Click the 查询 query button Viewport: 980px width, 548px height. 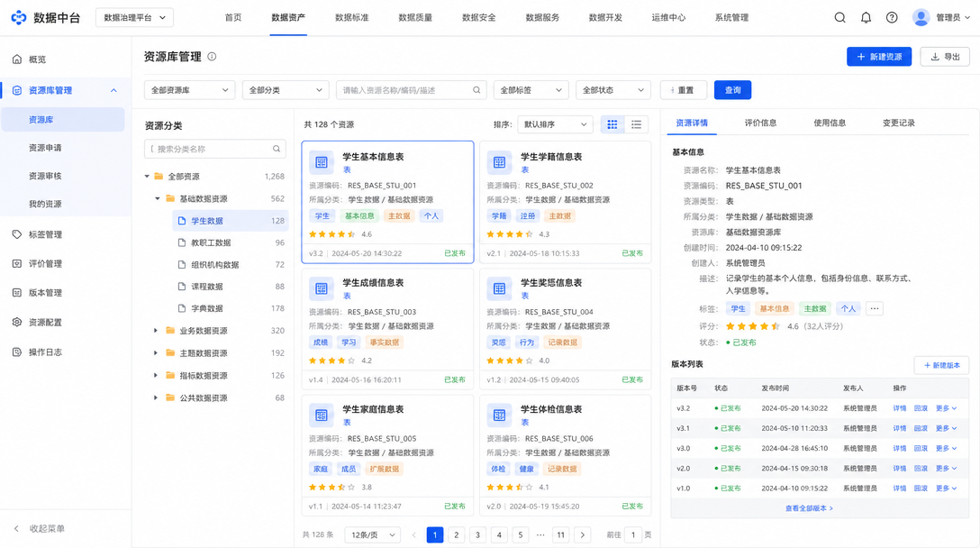(732, 90)
